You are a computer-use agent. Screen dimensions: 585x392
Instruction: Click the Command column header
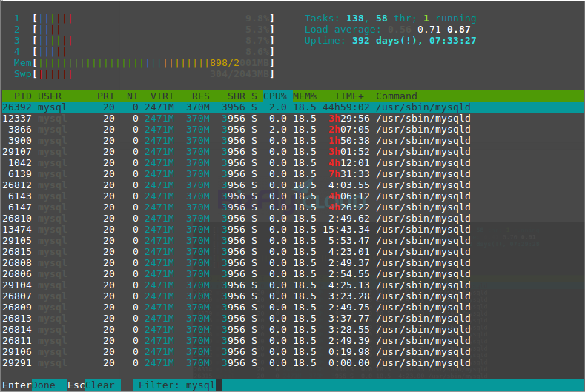(x=396, y=96)
